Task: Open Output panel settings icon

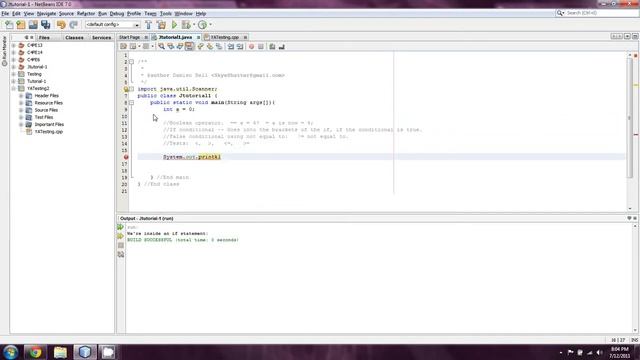Action: [120, 254]
